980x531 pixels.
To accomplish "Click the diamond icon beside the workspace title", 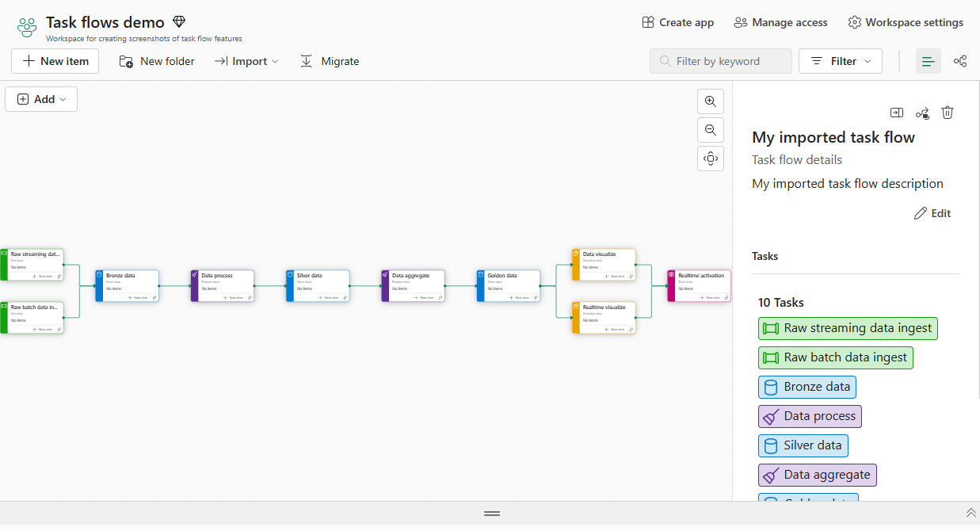I will [x=178, y=21].
